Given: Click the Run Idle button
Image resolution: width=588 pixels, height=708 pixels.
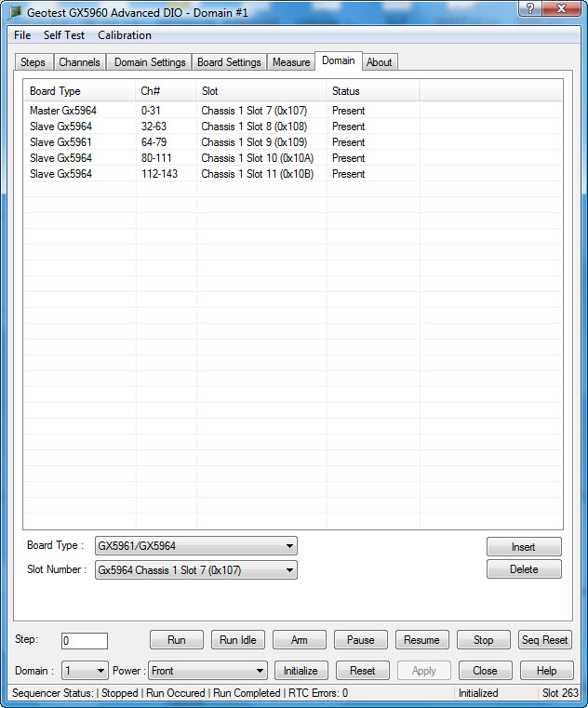Looking at the screenshot, I should point(238,640).
